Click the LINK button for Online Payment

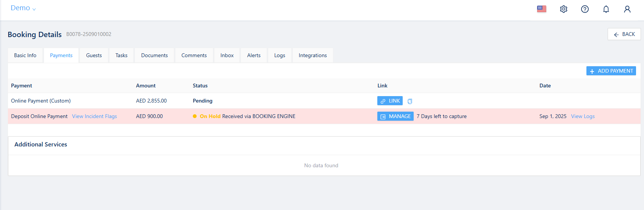click(390, 101)
